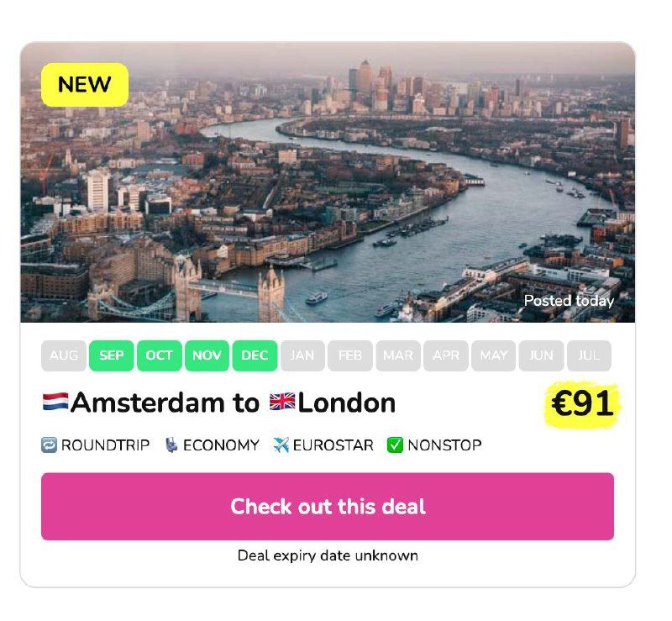672x621 pixels.
Task: Select the NOV month tab
Action: [x=207, y=355]
